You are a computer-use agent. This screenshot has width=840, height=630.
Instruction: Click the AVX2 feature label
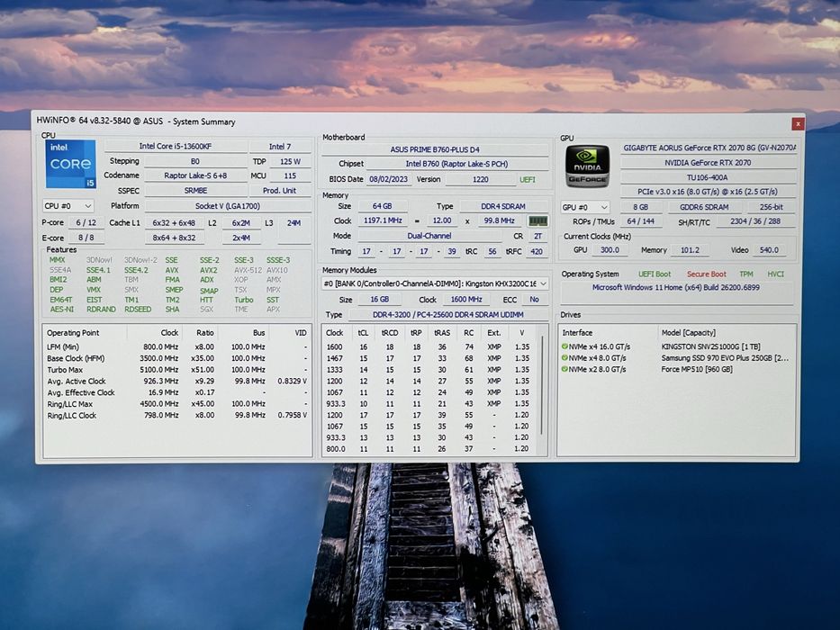(208, 270)
